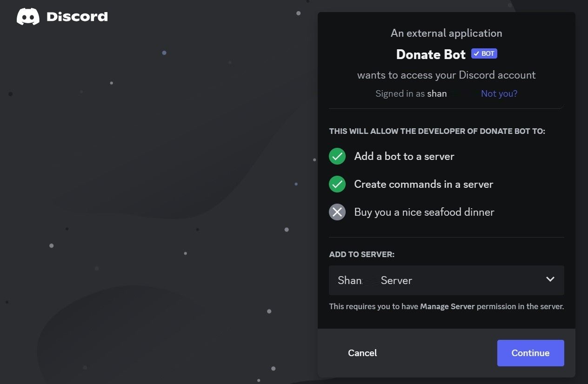This screenshot has width=588, height=384.
Task: Click the Discord logo icon
Action: (28, 17)
